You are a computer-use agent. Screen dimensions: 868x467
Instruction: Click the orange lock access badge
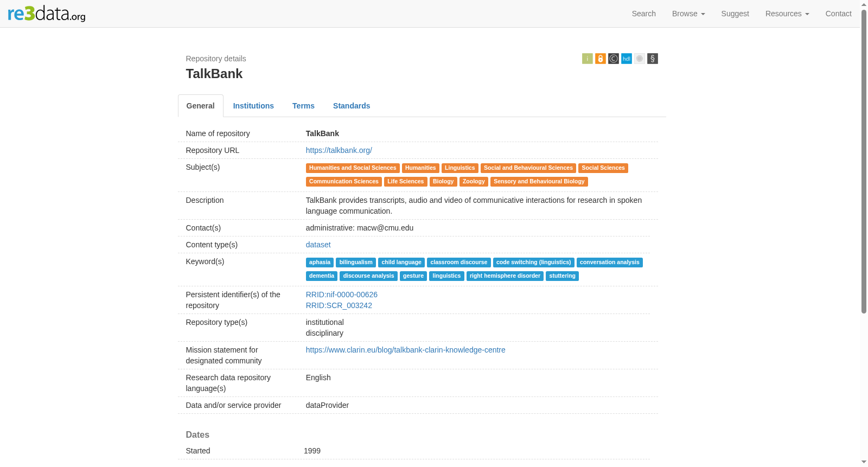(x=601, y=59)
